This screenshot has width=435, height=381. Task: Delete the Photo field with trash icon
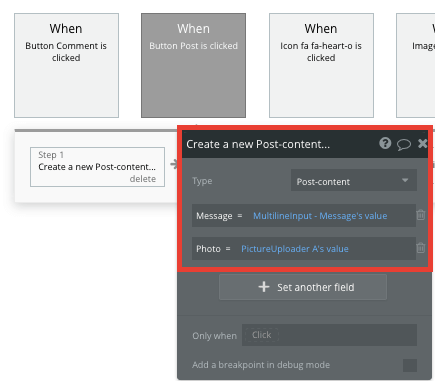point(421,248)
